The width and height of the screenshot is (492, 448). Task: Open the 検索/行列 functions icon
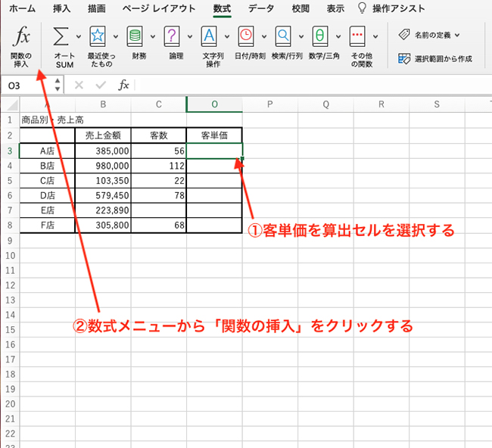(283, 36)
